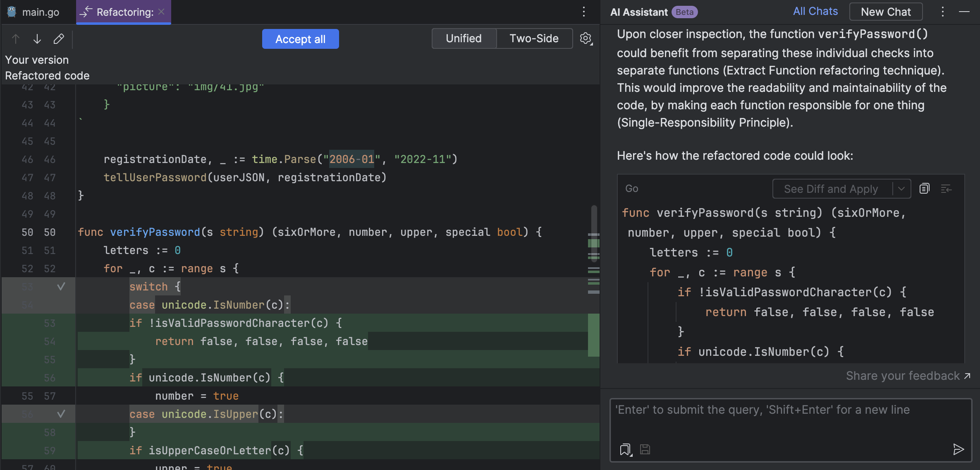Accept the change at line 53 checkmark
Viewport: 980px width, 470px height.
click(62, 286)
